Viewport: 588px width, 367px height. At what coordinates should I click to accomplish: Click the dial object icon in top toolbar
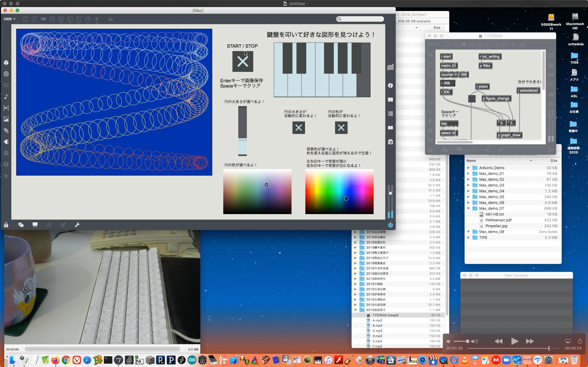(x=88, y=19)
